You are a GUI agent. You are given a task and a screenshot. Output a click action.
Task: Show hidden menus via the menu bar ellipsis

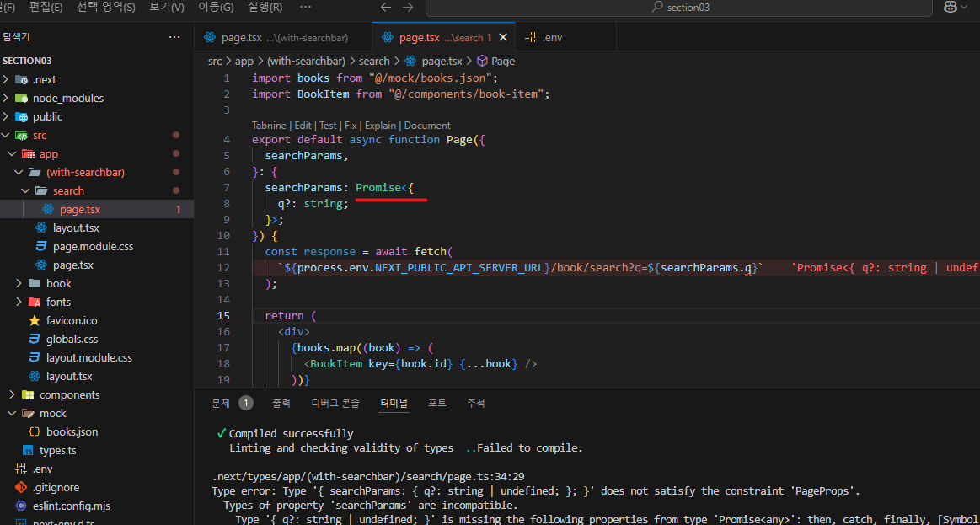(x=305, y=8)
